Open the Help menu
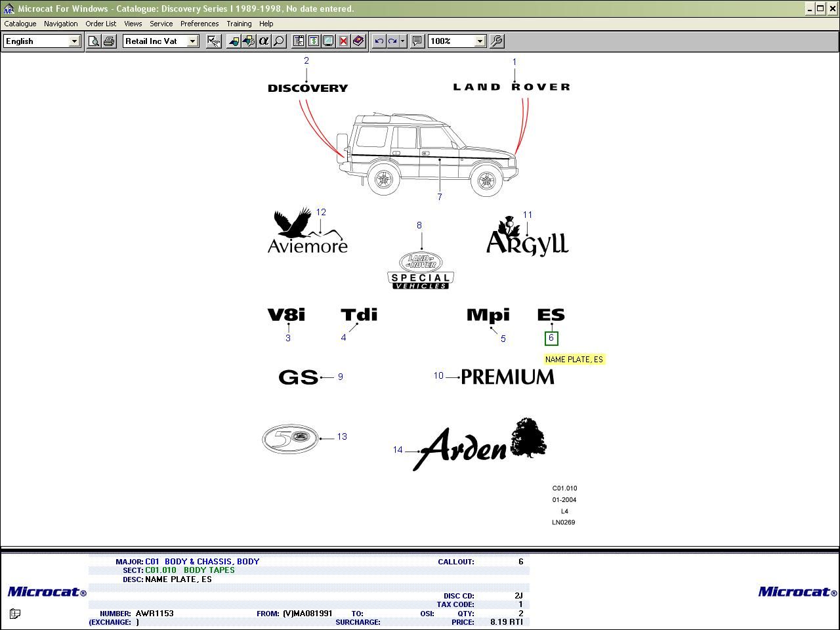Screen dimensions: 840x630 (266, 24)
